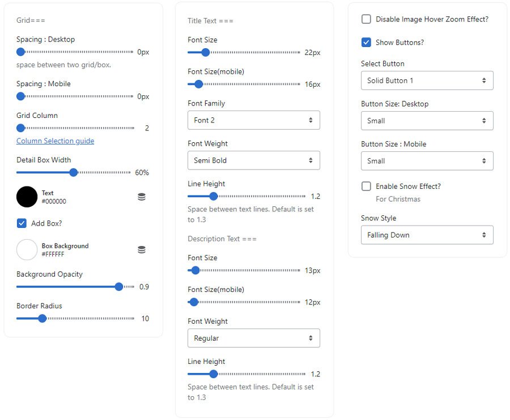Expand the Select Button dropdown

coord(427,80)
